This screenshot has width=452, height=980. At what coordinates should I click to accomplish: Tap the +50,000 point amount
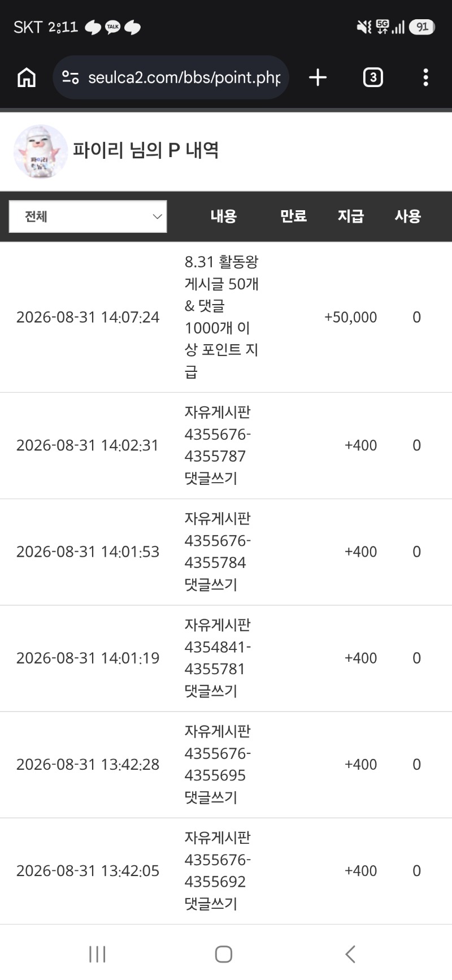point(351,317)
